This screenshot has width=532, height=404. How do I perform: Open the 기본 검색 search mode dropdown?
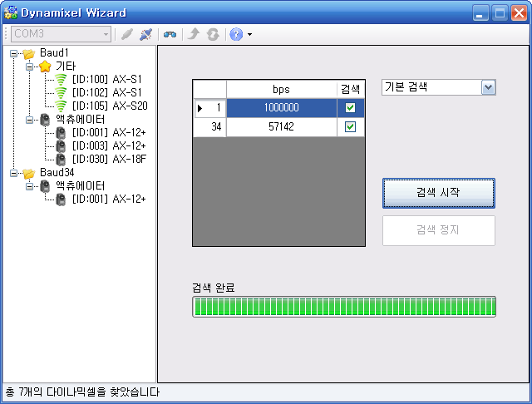point(488,88)
